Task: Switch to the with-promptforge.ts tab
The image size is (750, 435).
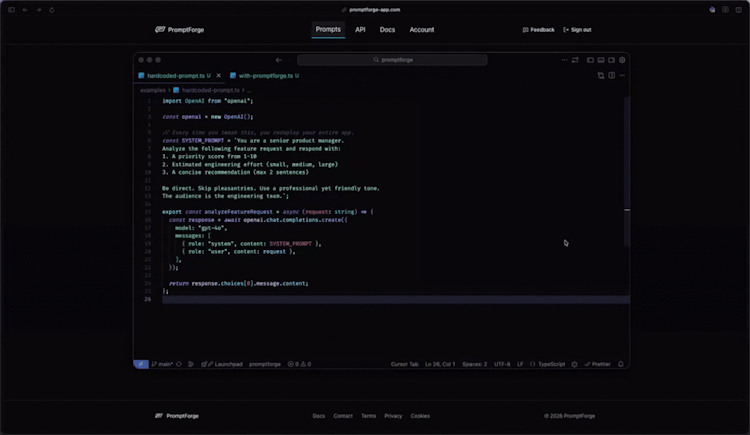Action: 265,76
